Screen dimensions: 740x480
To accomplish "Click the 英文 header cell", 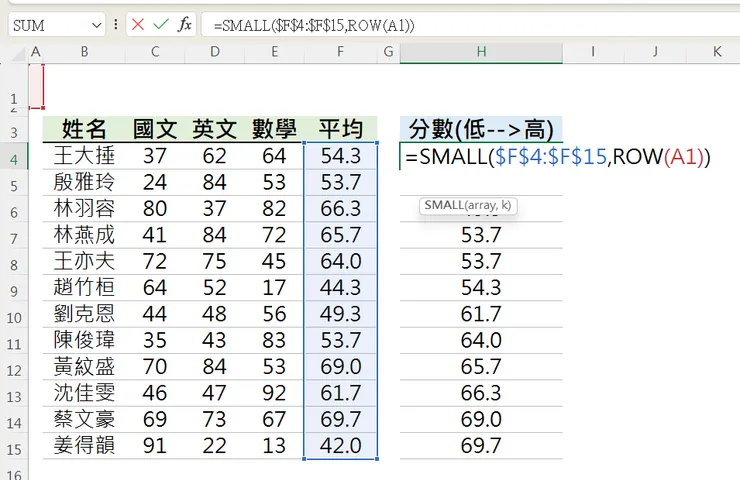I will [x=215, y=129].
